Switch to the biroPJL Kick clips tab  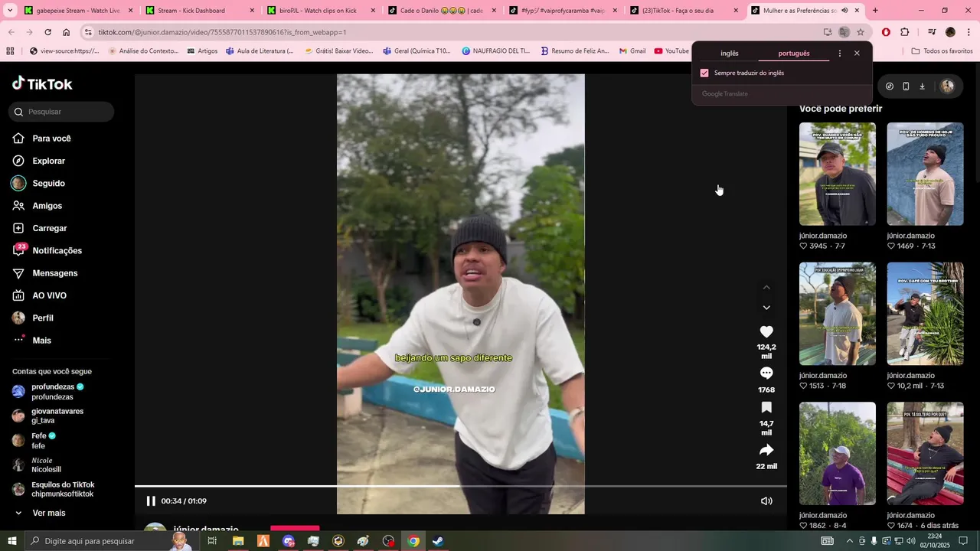point(320,11)
